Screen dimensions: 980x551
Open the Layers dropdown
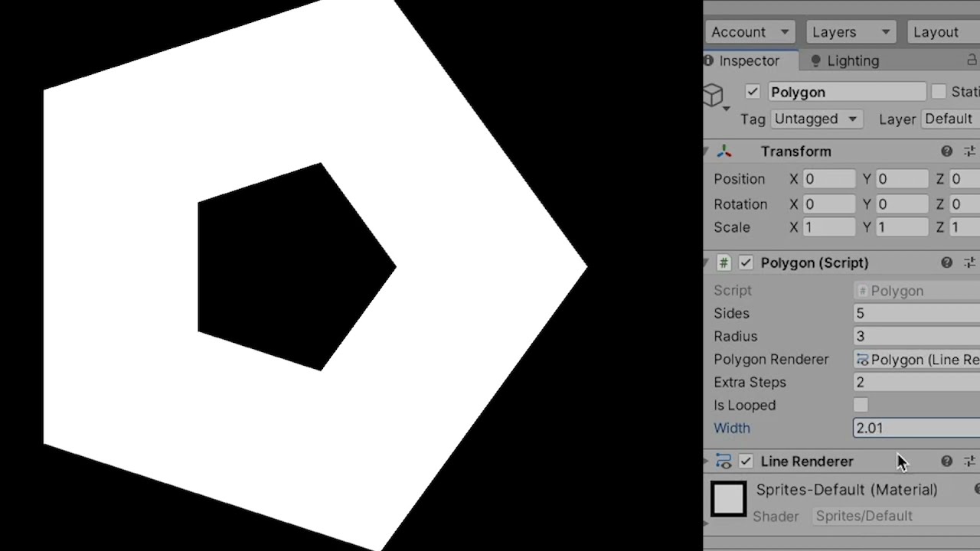coord(851,32)
